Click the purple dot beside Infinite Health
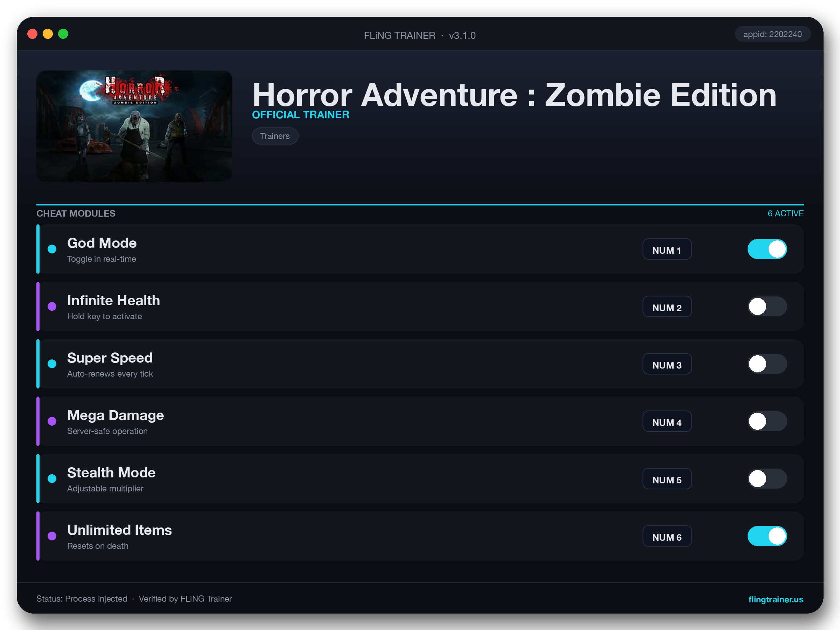Viewport: 840px width, 630px height. [52, 307]
